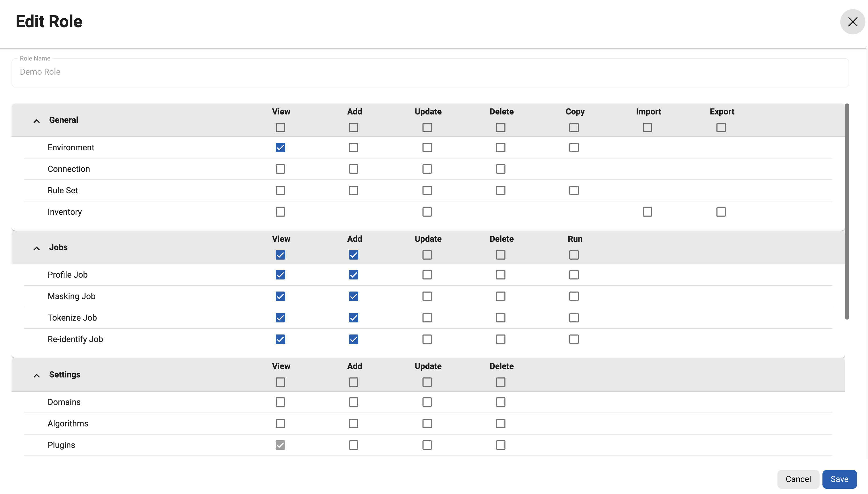
Task: Enable Update permission for Profile Job
Action: 427,275
